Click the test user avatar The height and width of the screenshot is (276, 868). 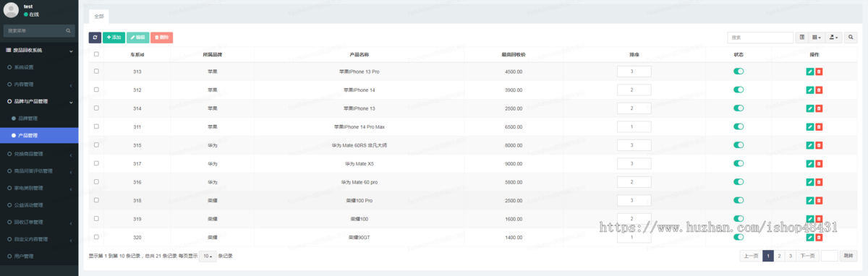point(11,9)
